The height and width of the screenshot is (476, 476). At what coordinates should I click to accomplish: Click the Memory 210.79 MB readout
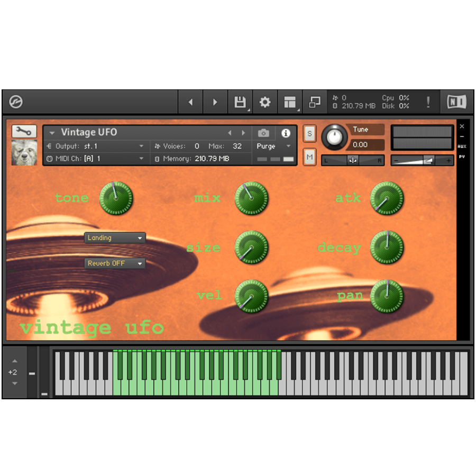(x=212, y=159)
